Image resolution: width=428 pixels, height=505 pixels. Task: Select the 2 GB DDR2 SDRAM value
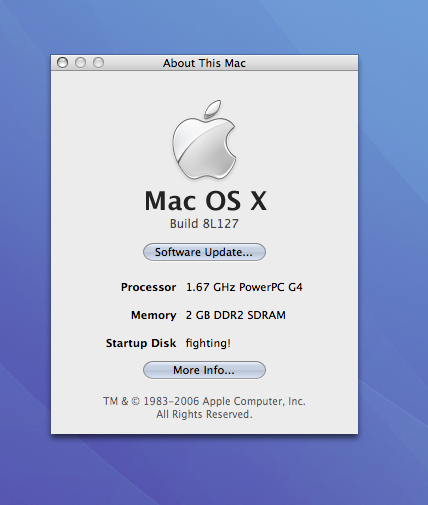coord(236,315)
